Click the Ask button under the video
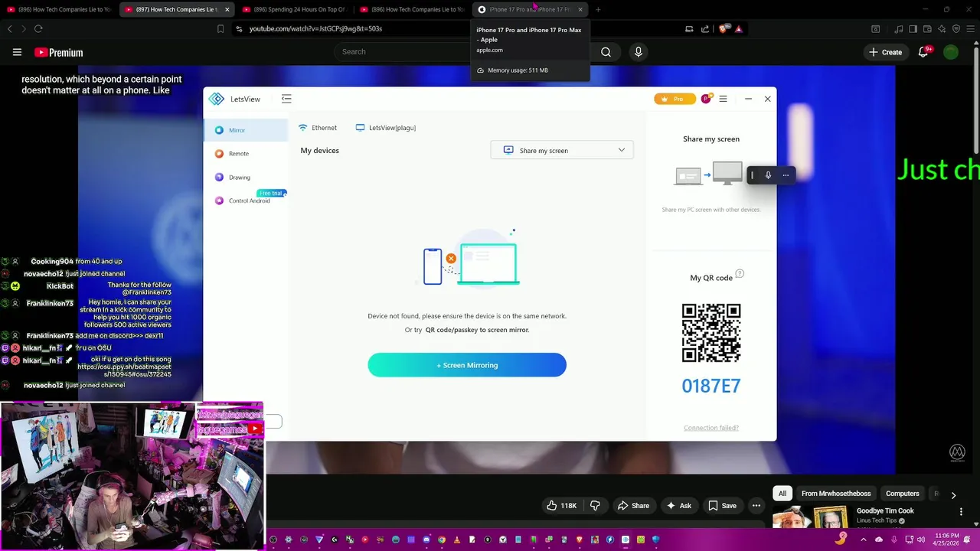Screen dimensions: 980x551 [x=679, y=505]
